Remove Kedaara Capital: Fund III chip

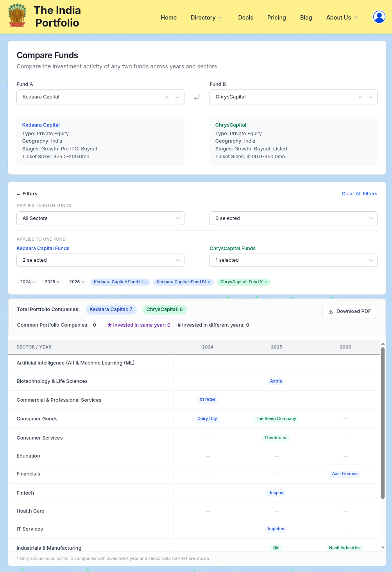click(146, 282)
